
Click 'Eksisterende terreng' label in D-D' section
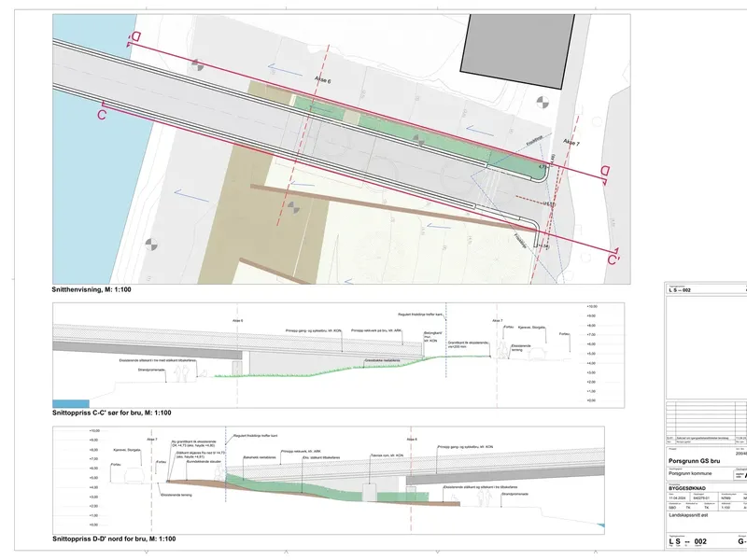pyautogui.click(x=176, y=496)
